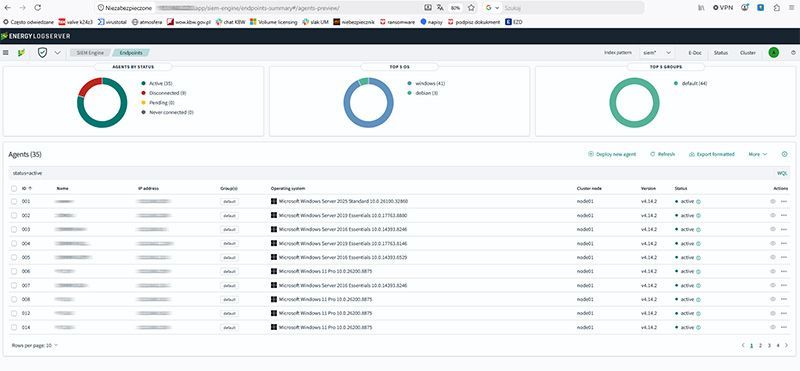The height and width of the screenshot is (371, 800).
Task: Click the Refresh button
Action: coord(662,154)
